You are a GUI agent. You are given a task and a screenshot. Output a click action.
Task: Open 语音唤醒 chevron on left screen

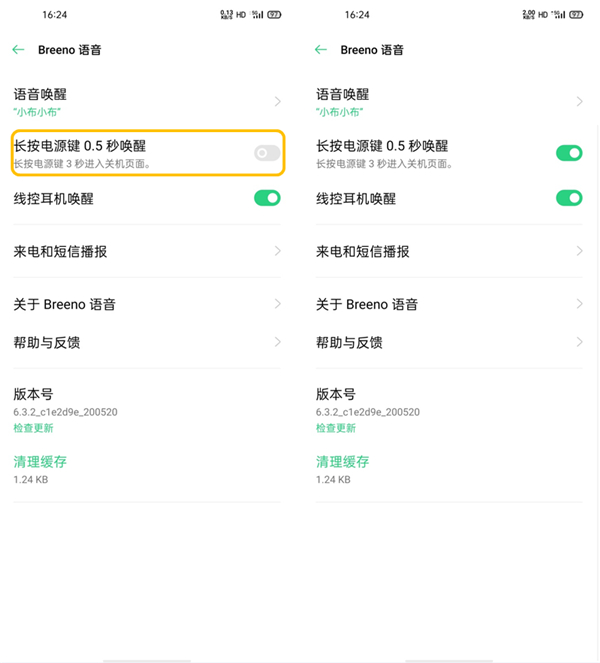tap(277, 101)
